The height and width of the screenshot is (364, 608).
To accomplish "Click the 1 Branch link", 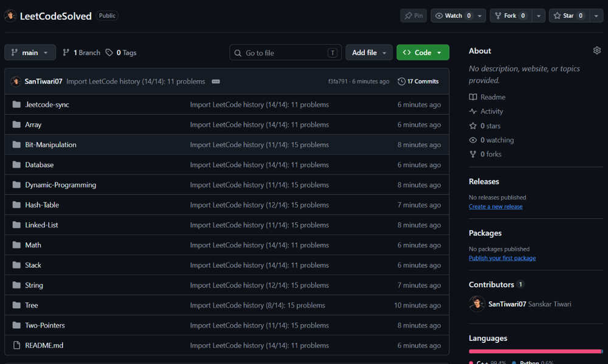I will pyautogui.click(x=81, y=52).
